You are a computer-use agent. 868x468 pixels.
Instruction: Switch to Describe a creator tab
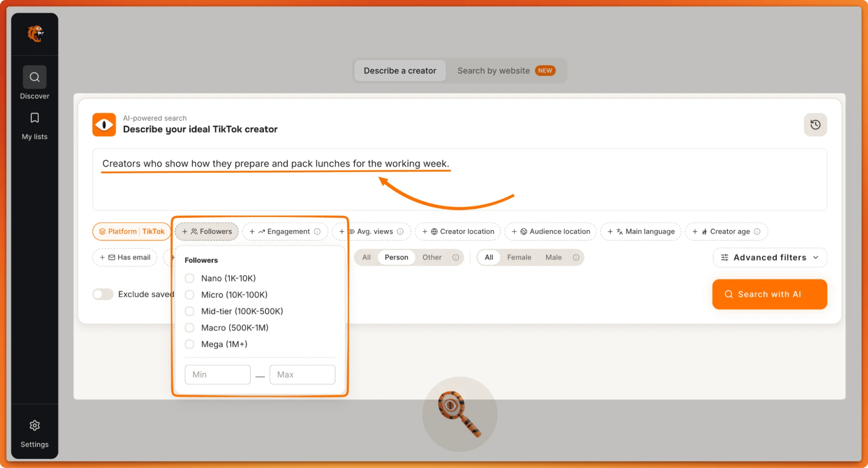400,71
